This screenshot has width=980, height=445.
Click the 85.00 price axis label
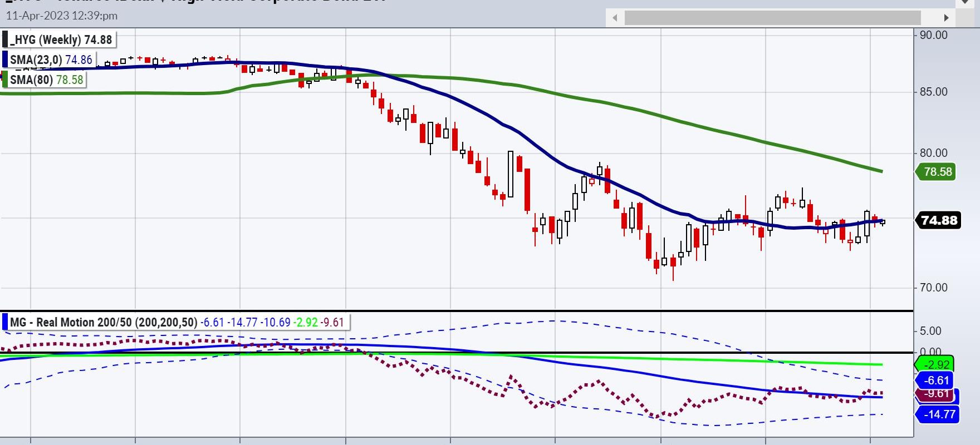pos(933,92)
